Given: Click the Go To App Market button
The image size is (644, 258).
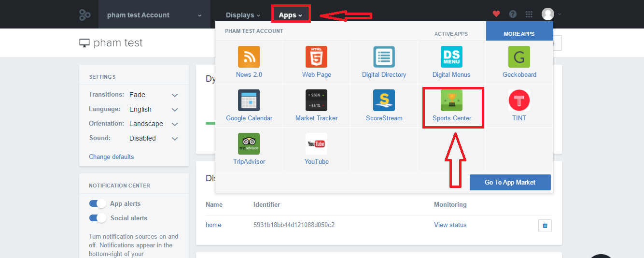Looking at the screenshot, I should [x=510, y=182].
